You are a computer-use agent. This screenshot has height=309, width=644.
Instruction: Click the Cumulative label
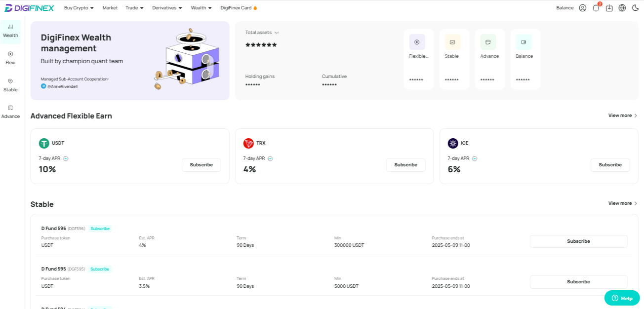click(334, 77)
